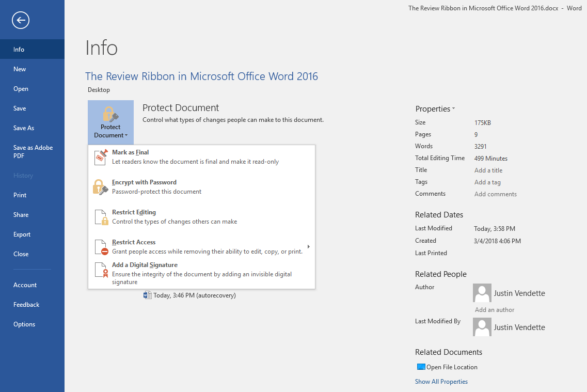The image size is (587, 392).
Task: Choose Save in the backstage menu
Action: (32, 108)
